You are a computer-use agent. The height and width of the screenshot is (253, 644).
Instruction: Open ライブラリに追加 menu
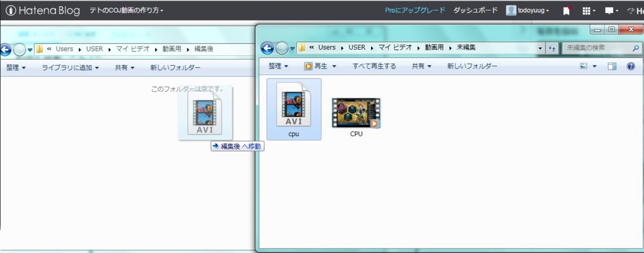click(x=70, y=68)
